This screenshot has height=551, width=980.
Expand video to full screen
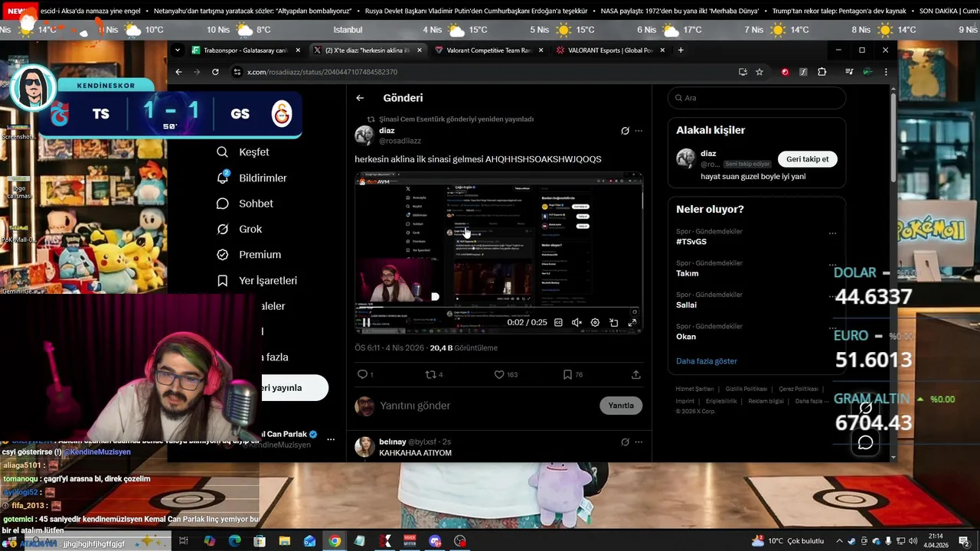[632, 323]
